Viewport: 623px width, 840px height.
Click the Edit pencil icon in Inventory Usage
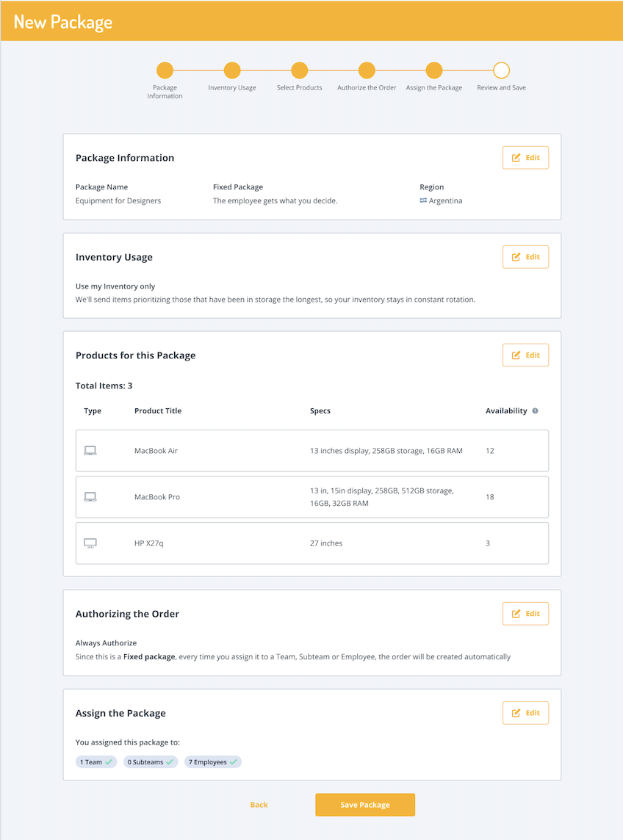pos(516,256)
